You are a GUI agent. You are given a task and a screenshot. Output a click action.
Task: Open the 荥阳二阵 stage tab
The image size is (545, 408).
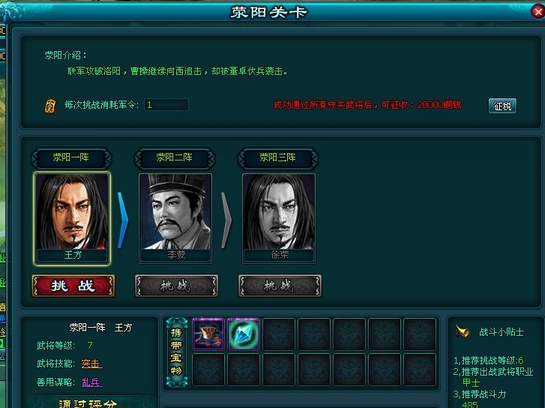174,158
